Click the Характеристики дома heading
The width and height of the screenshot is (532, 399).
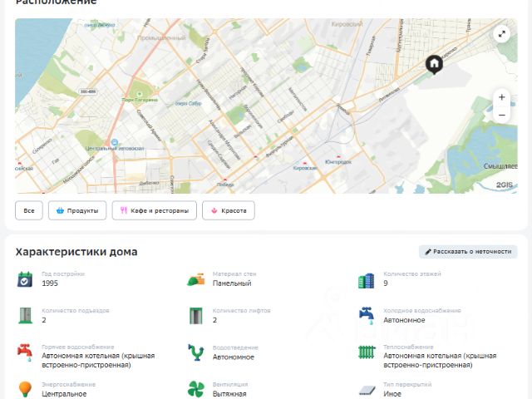point(76,252)
